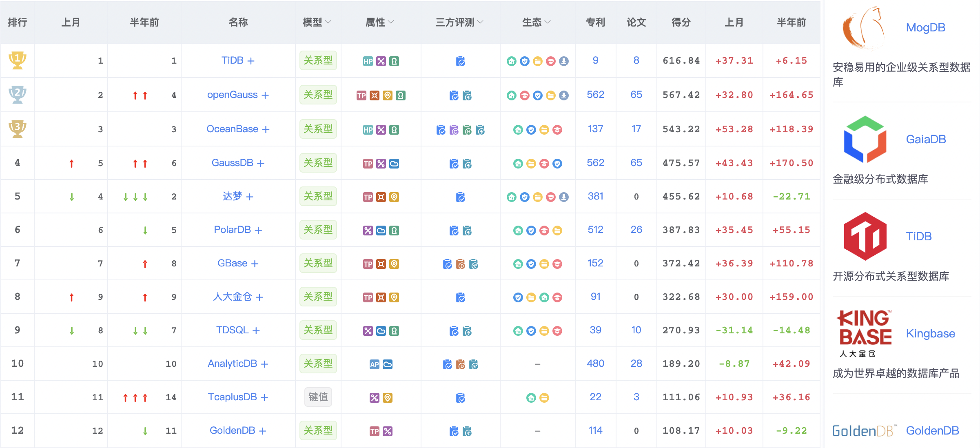Click the GaiaDB cube logo in sidebar
The height and width of the screenshot is (448, 980).
point(865,139)
